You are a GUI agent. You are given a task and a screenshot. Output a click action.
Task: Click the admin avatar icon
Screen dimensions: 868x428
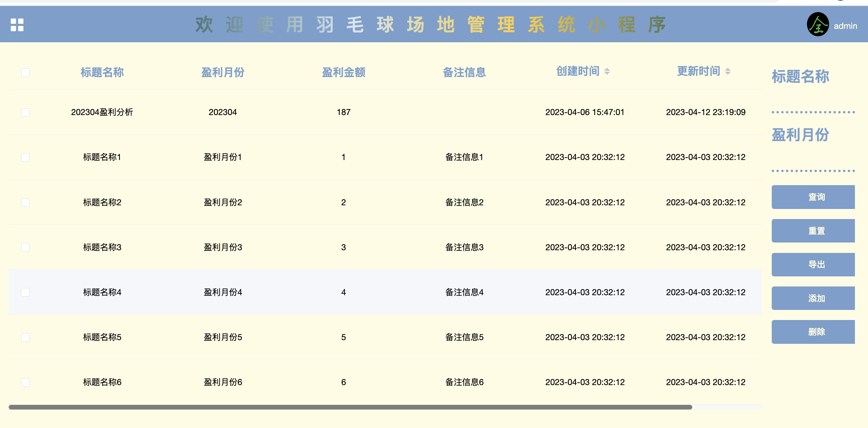[x=818, y=24]
